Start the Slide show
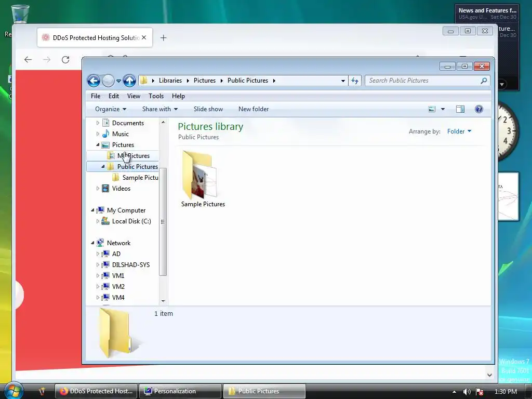This screenshot has height=399, width=532. pos(208,109)
